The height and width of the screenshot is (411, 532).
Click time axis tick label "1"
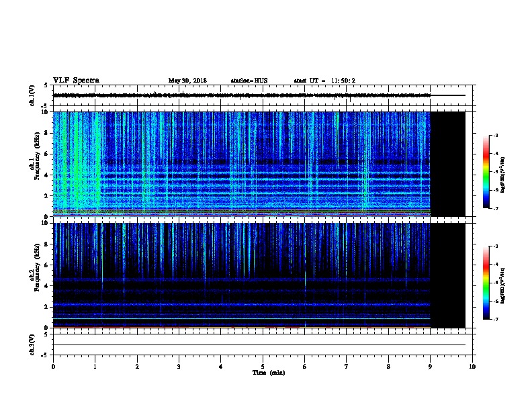click(x=95, y=367)
